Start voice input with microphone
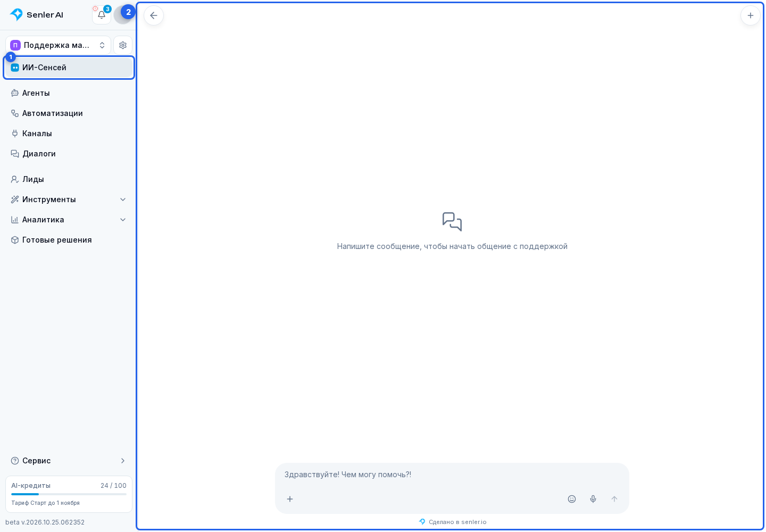This screenshot has height=532, width=766. (x=593, y=499)
